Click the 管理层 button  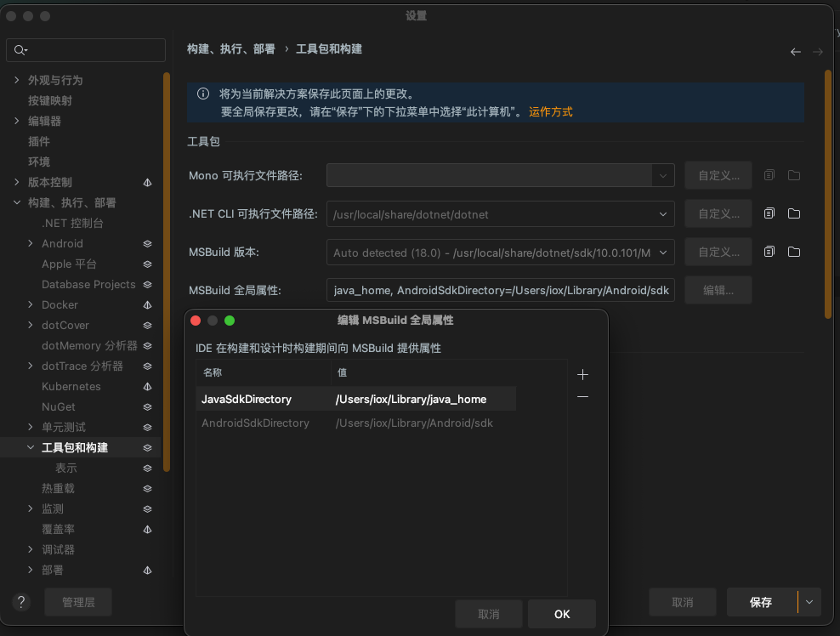click(x=78, y=602)
